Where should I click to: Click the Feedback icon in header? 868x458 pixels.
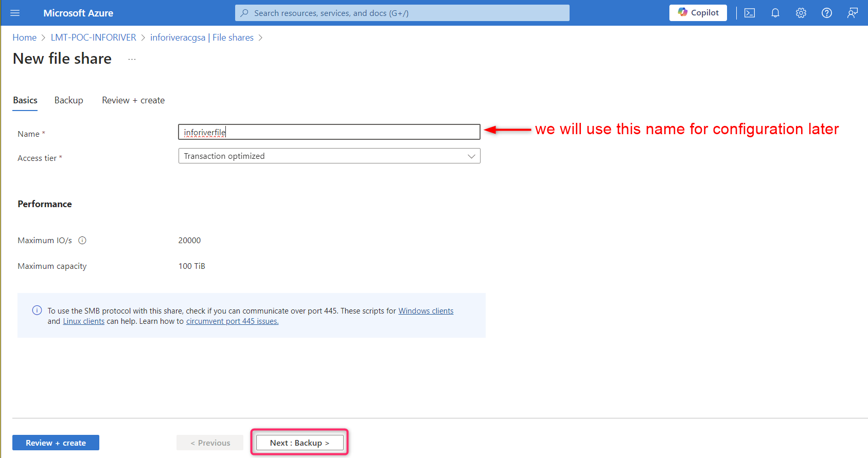pyautogui.click(x=853, y=13)
